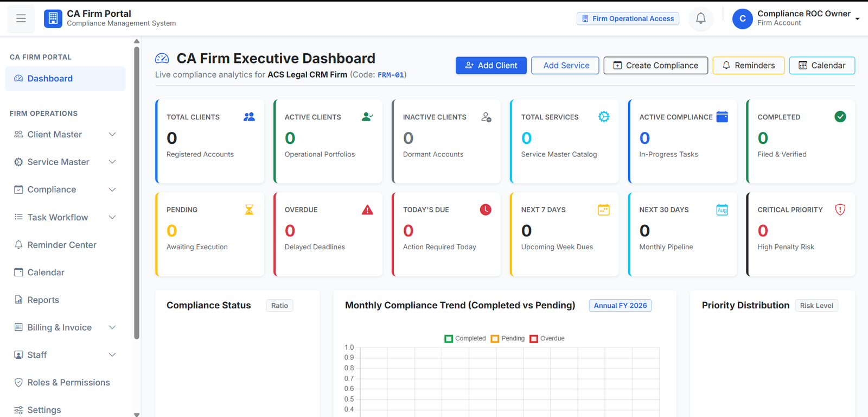The image size is (868, 417).
Task: Click the sidebar vertical scrollbar
Action: click(x=137, y=193)
